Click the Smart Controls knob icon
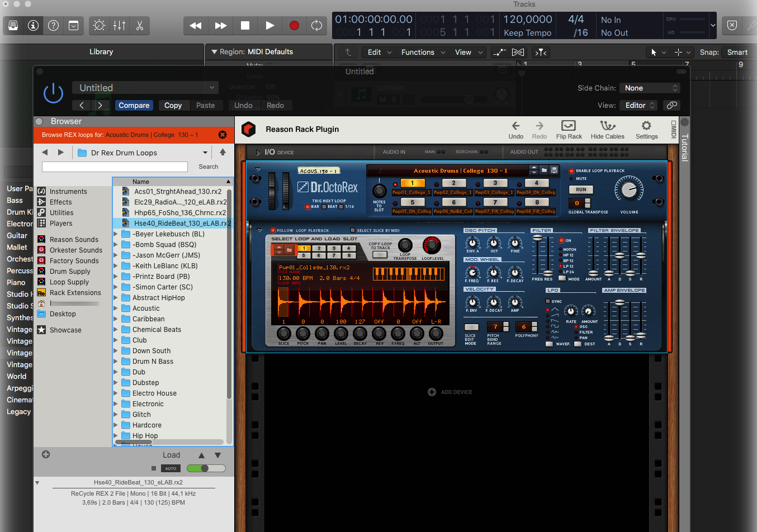Screen dimensions: 757x532 point(99,26)
